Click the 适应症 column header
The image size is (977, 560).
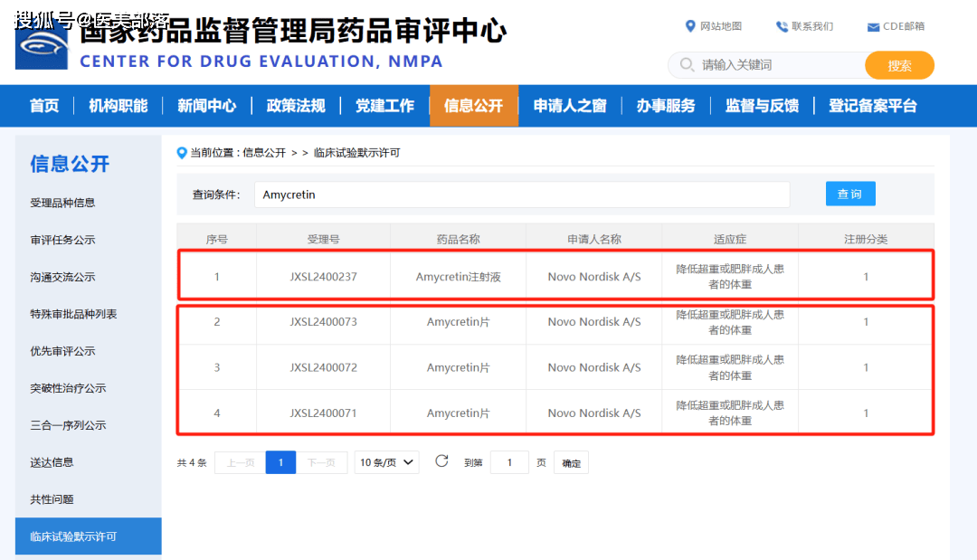pos(730,239)
